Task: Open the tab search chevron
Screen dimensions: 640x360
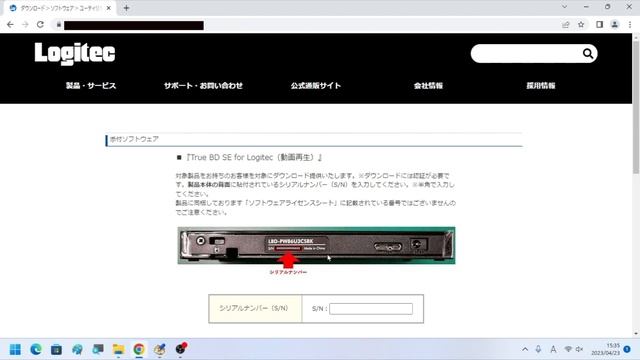Action: tap(564, 7)
